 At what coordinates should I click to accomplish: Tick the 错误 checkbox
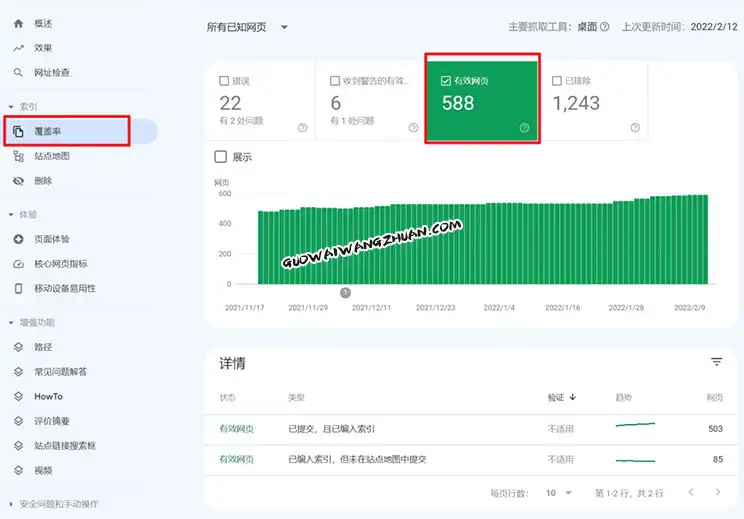[x=224, y=81]
